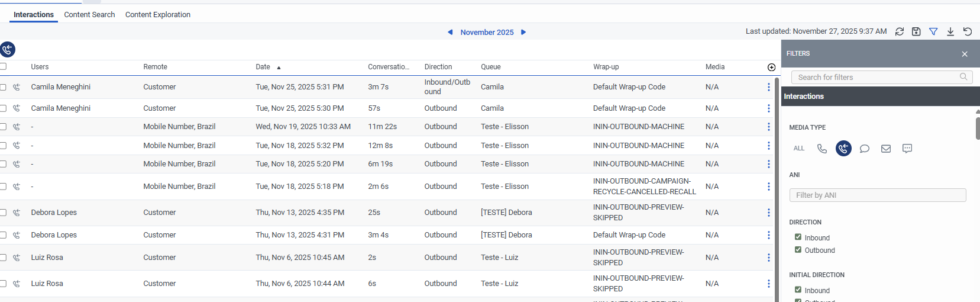Screen dimensions: 980x302
Task: Click callback media type chip above table
Action: (8, 49)
